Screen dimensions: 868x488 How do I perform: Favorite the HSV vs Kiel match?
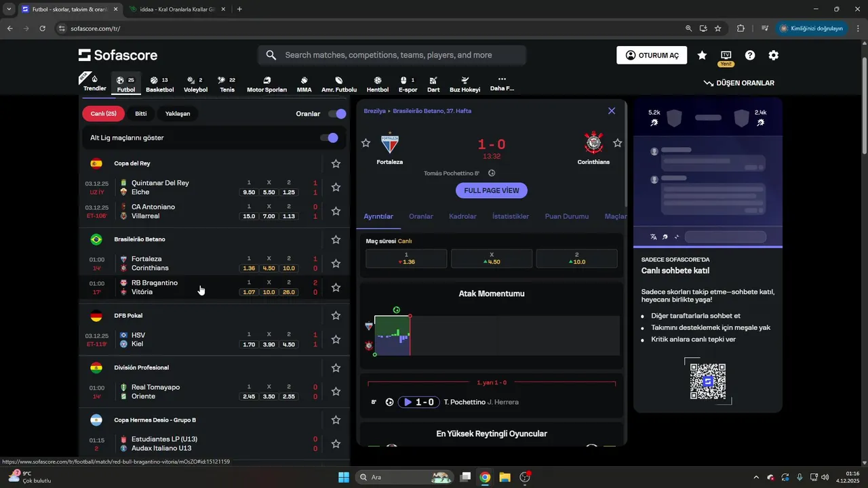(336, 340)
